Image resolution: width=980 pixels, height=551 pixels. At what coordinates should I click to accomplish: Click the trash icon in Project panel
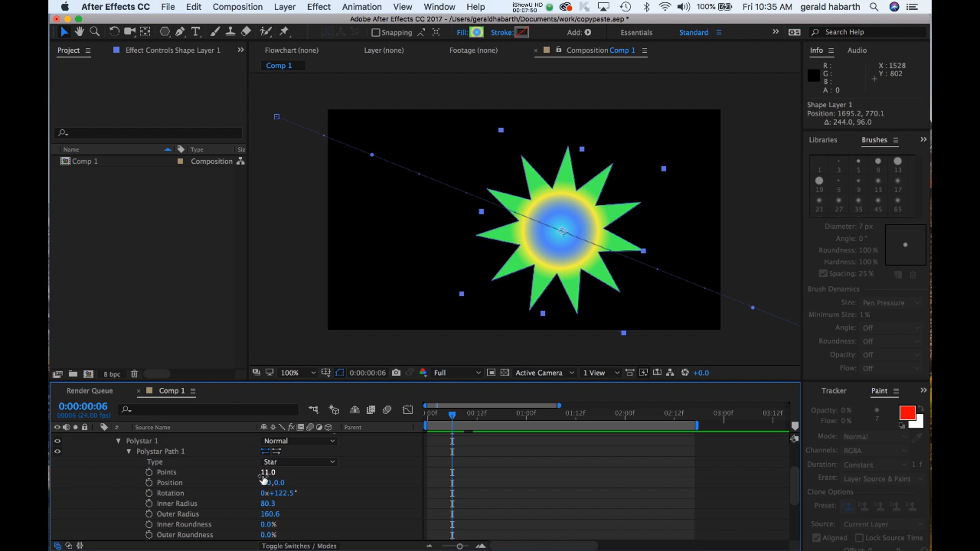tap(134, 374)
